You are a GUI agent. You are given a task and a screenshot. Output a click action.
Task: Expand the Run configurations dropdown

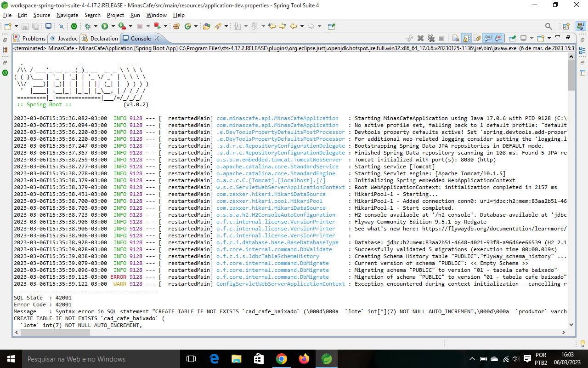tap(113, 26)
